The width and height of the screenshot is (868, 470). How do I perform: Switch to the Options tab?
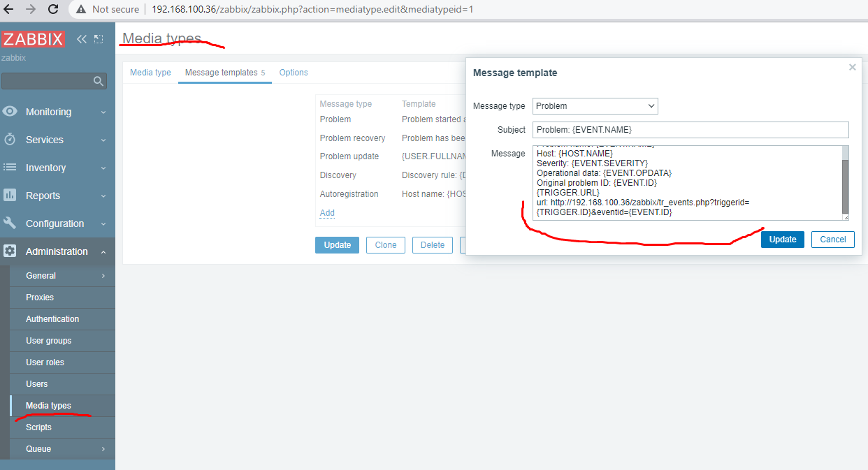294,73
